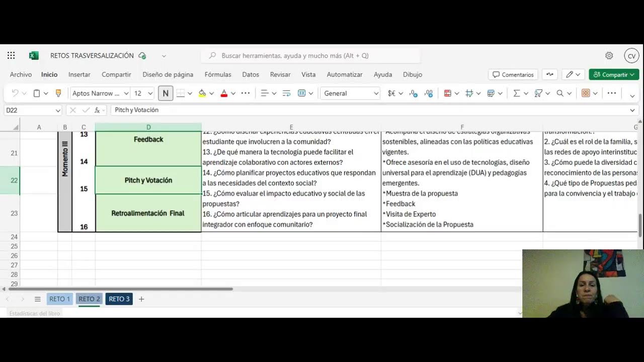This screenshot has width=644, height=362.
Task: Check the cloud save status icon
Action: [142, 56]
